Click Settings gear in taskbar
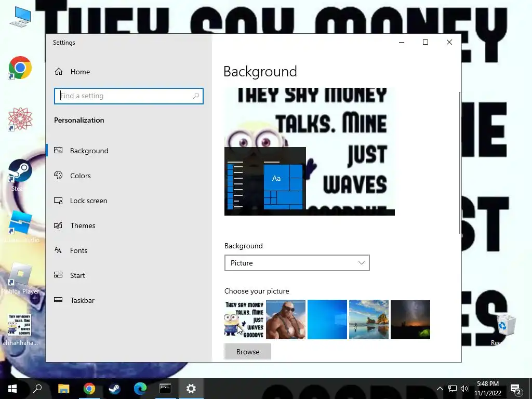Screen dimensions: 532x399 tap(191, 389)
